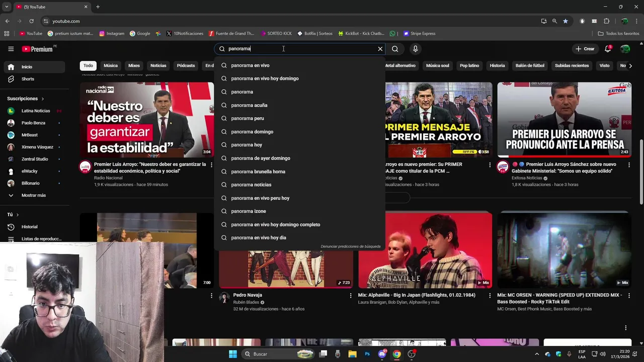Choose suggestion panorama izone

coord(299,211)
